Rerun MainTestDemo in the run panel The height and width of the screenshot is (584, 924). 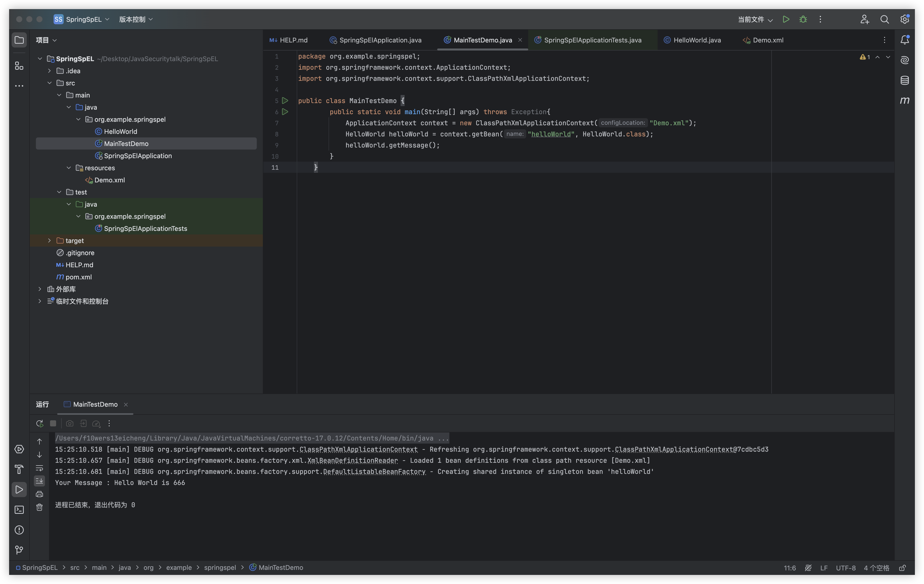(x=39, y=423)
